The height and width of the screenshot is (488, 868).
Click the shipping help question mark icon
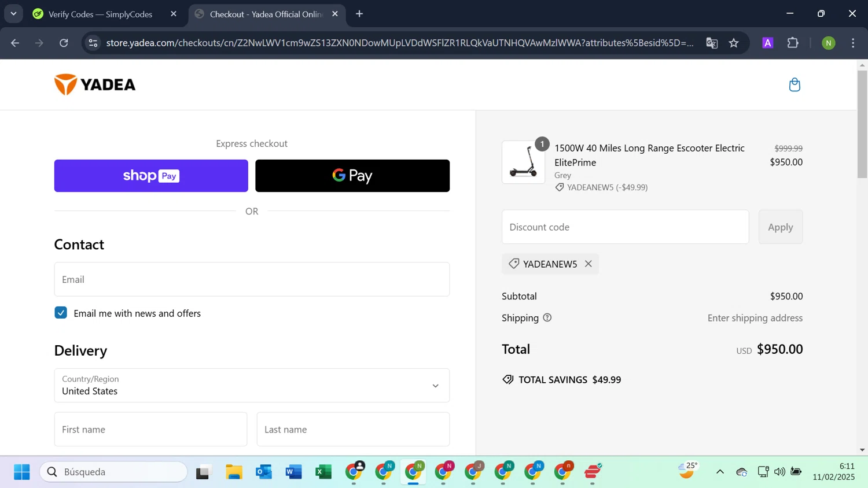[x=547, y=317]
